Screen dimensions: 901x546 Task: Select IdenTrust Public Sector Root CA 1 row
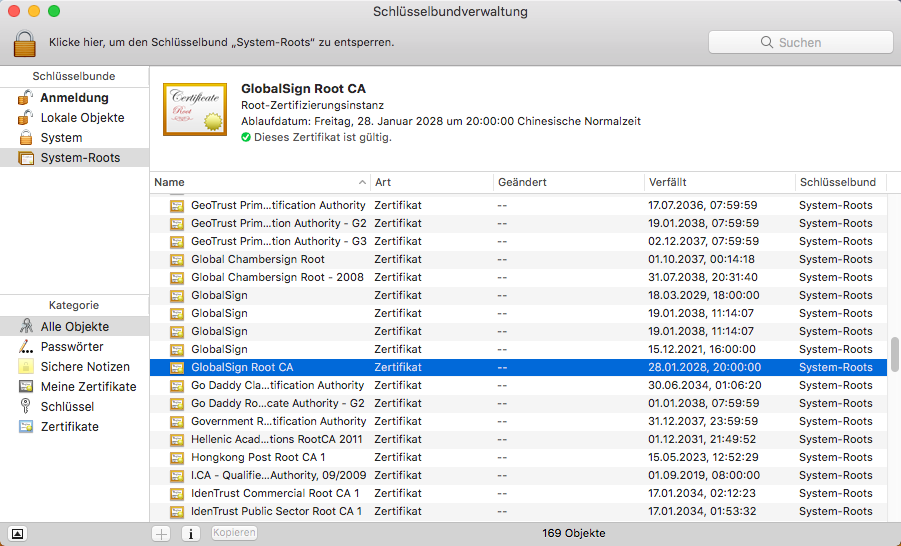coord(518,512)
